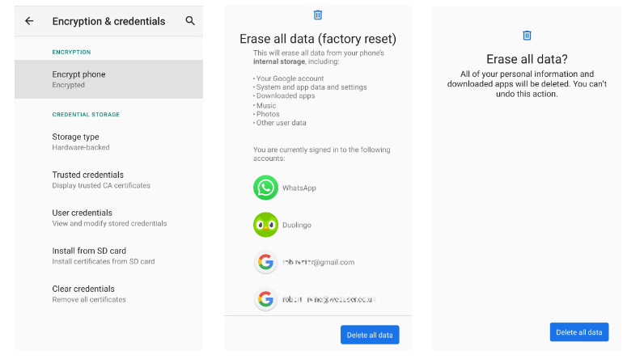Tap the WhatsApp account icon
The height and width of the screenshot is (359, 644).
pyautogui.click(x=265, y=188)
